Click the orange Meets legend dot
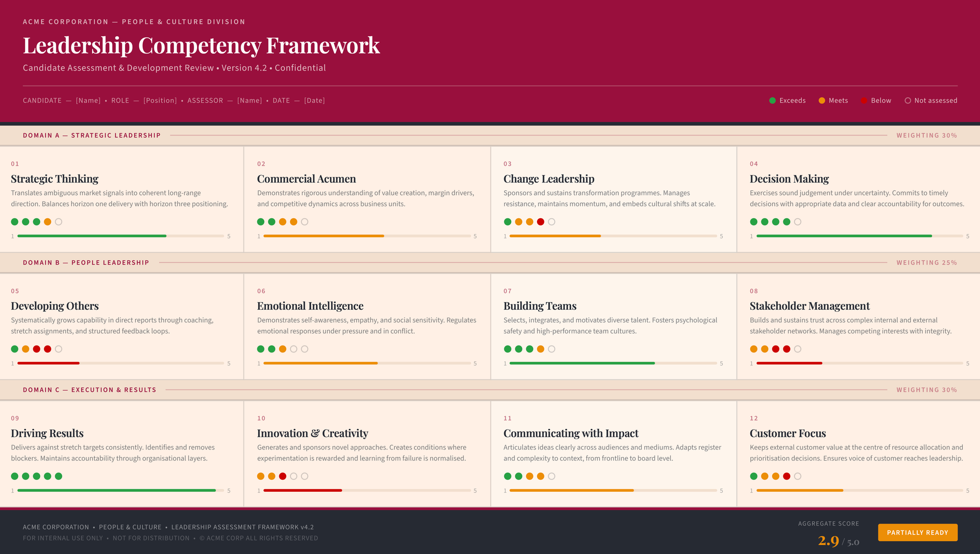Image resolution: width=980 pixels, height=554 pixels. [x=822, y=101]
